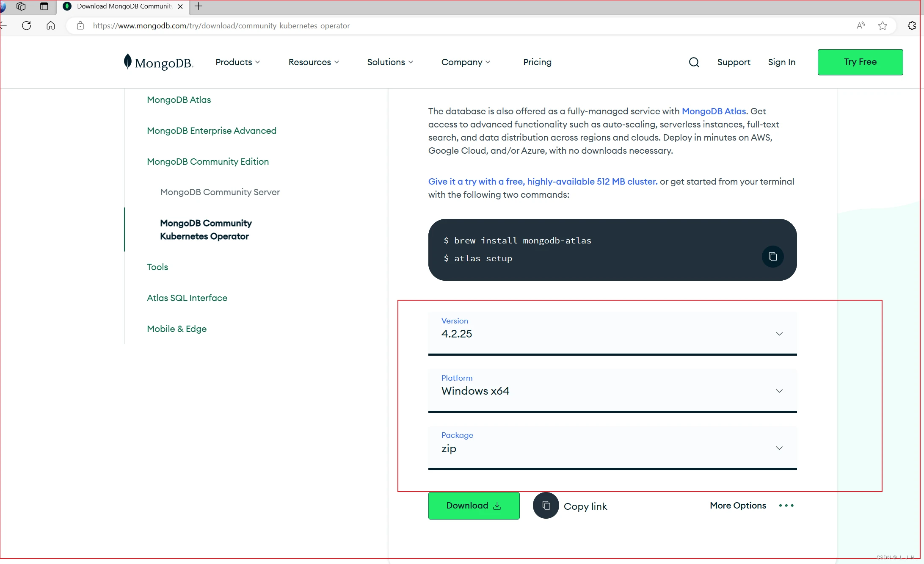Open read aloud icon
Viewport: 924px width, 564px height.
pyautogui.click(x=861, y=26)
